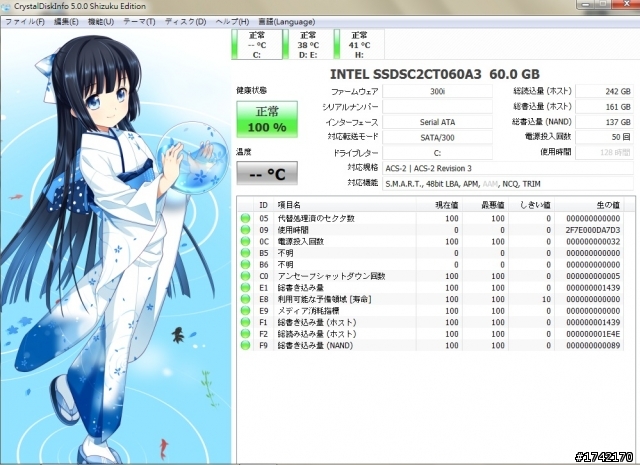Select the 総書き込み量 (NAND) row name

click(x=316, y=345)
